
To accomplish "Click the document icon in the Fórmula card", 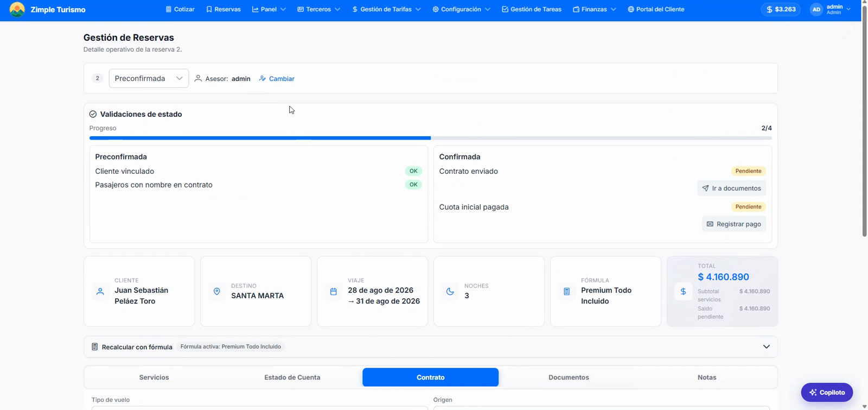I will (567, 292).
